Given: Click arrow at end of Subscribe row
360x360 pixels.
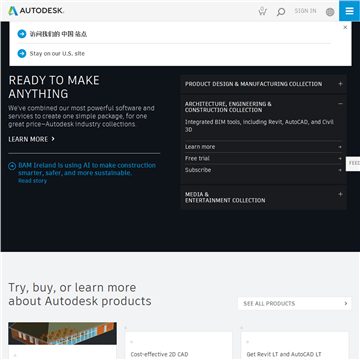Looking at the screenshot, I should tap(340, 170).
